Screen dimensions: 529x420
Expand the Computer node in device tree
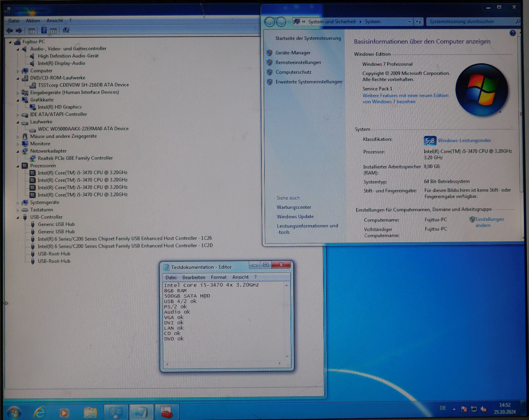(18, 71)
